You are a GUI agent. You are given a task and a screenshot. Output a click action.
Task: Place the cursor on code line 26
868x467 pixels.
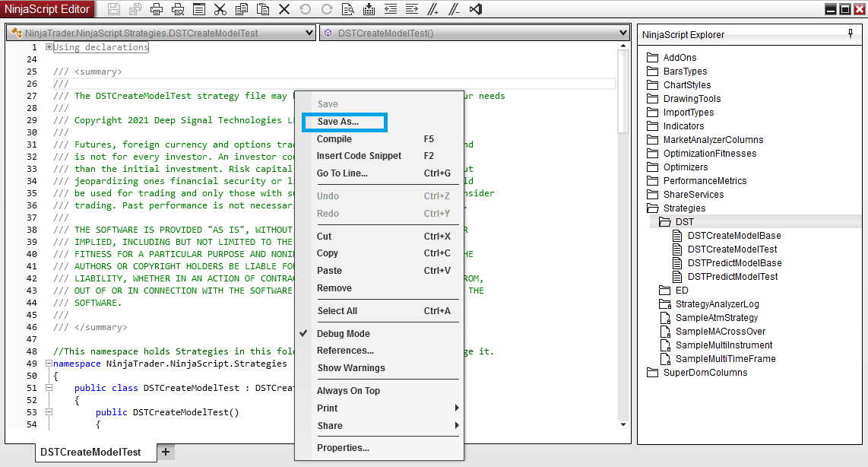pos(334,84)
